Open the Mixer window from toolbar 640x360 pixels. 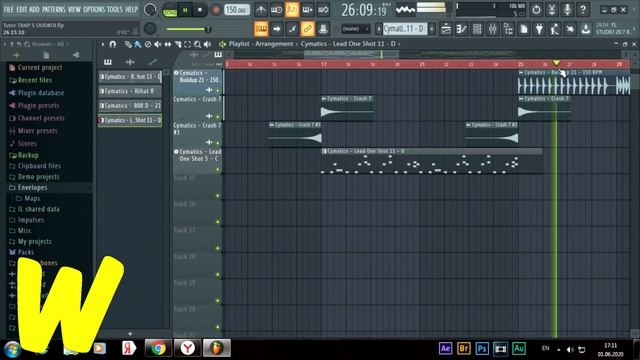[493, 29]
